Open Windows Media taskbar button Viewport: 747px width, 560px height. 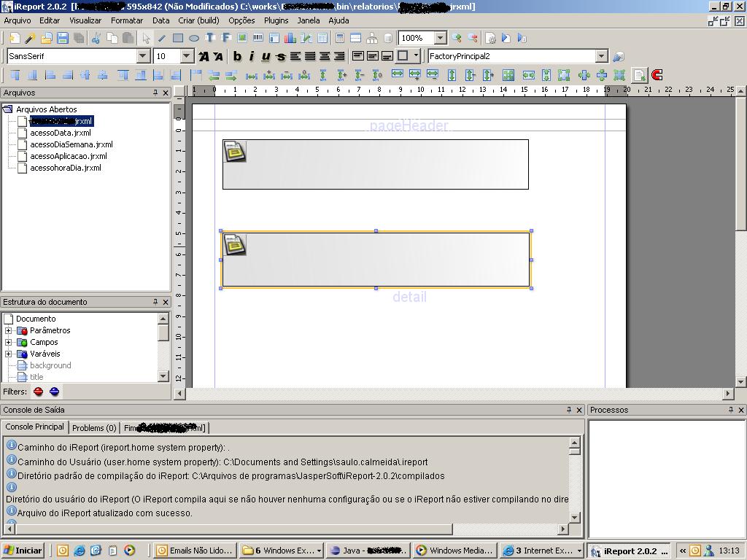[455, 551]
